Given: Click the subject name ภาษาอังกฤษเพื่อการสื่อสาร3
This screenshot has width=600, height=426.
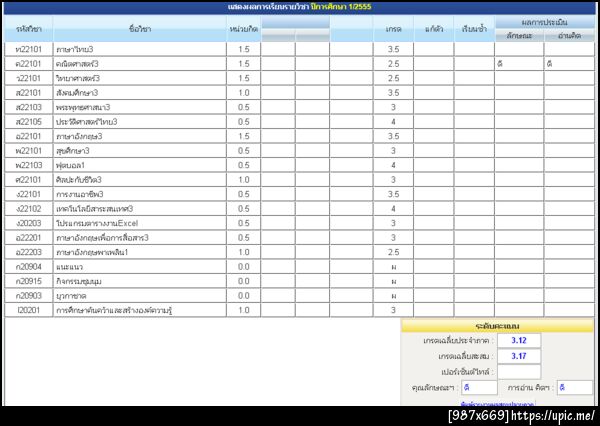Looking at the screenshot, I should [x=102, y=238].
